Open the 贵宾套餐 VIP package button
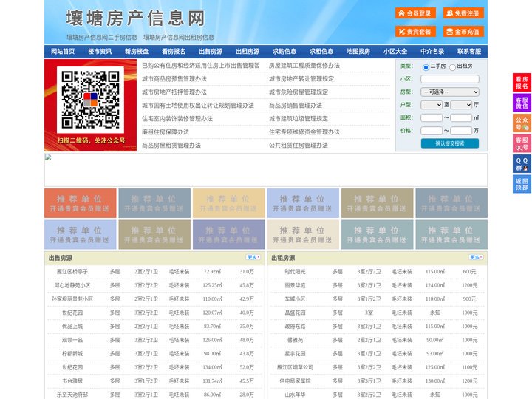Viewport: 532px width, 399px height. [x=415, y=32]
